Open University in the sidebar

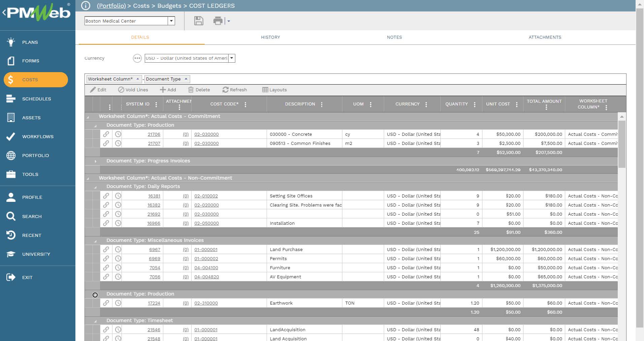36,254
